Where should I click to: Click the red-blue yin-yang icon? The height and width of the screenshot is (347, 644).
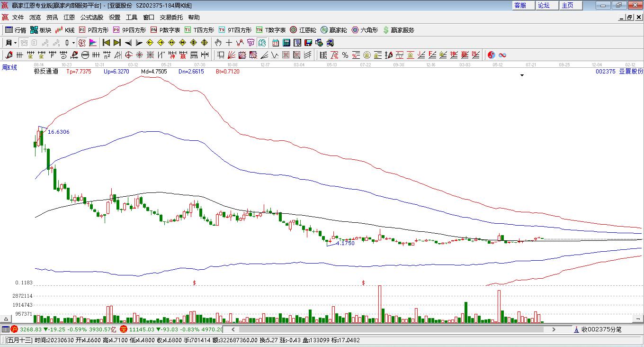point(491,55)
